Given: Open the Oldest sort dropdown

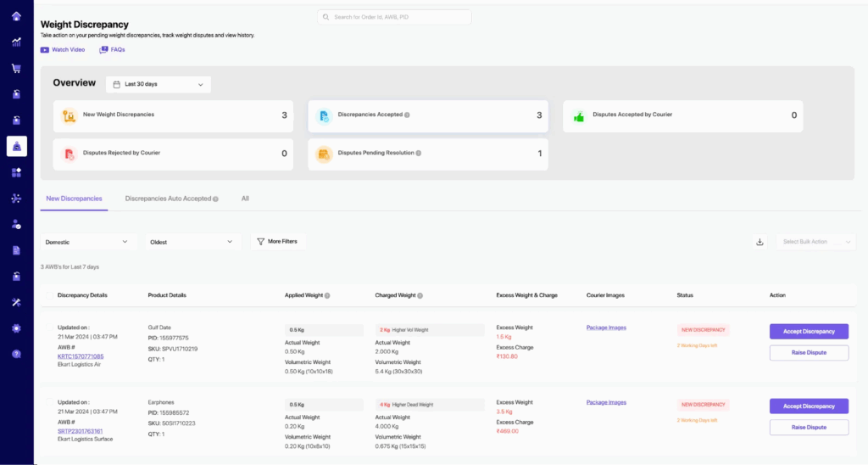Looking at the screenshot, I should click(x=194, y=242).
